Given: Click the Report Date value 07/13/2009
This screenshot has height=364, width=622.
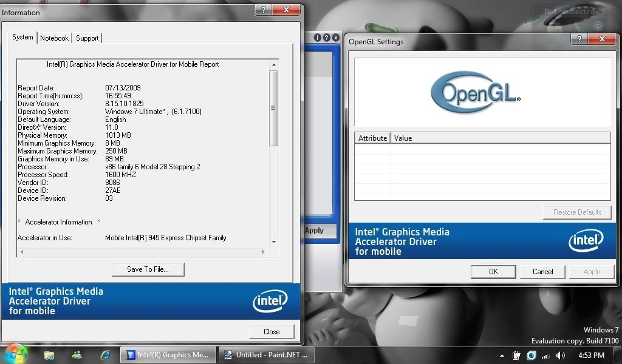Looking at the screenshot, I should pyautogui.click(x=123, y=88).
